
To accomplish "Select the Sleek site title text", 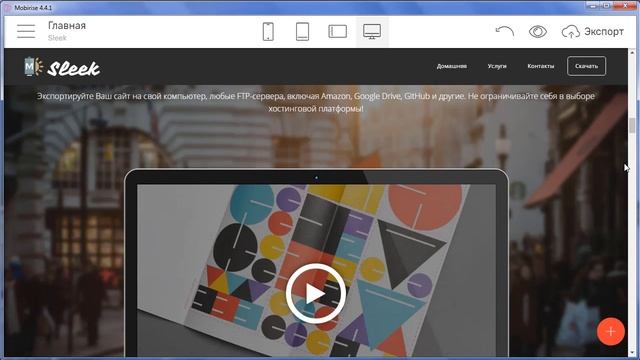I will point(73,69).
